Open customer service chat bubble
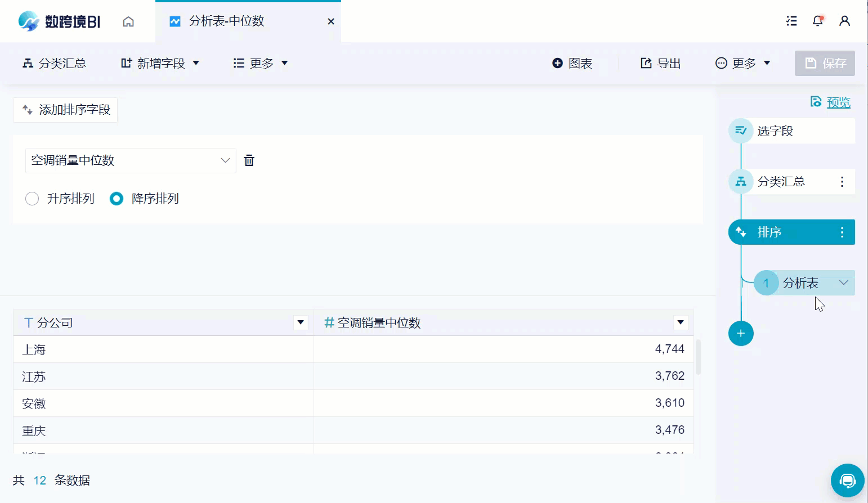 tap(848, 480)
